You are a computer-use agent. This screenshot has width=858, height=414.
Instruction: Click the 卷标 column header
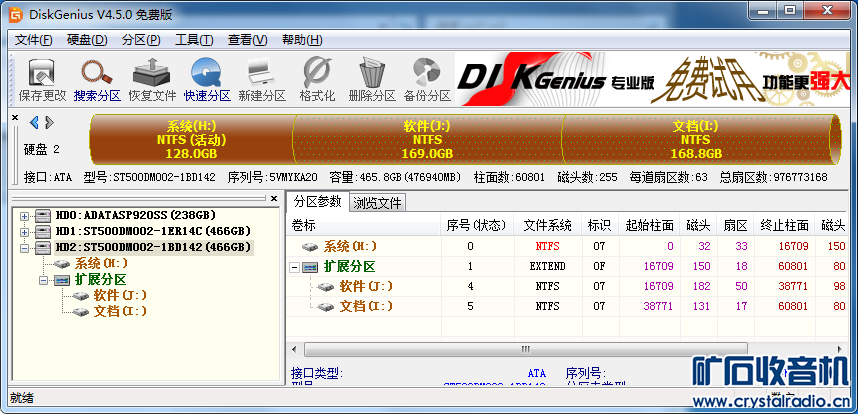[x=363, y=225]
